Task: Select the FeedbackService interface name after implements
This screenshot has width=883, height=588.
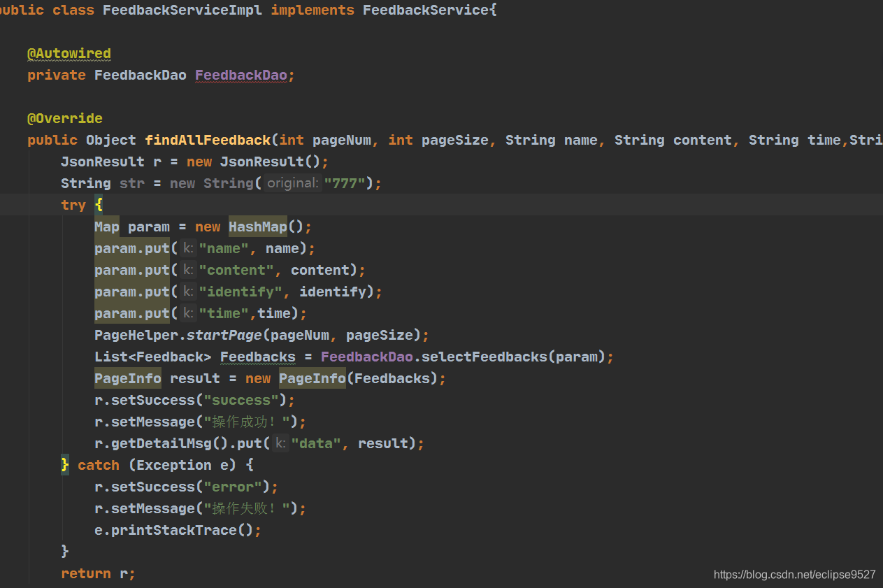Action: pyautogui.click(x=426, y=10)
